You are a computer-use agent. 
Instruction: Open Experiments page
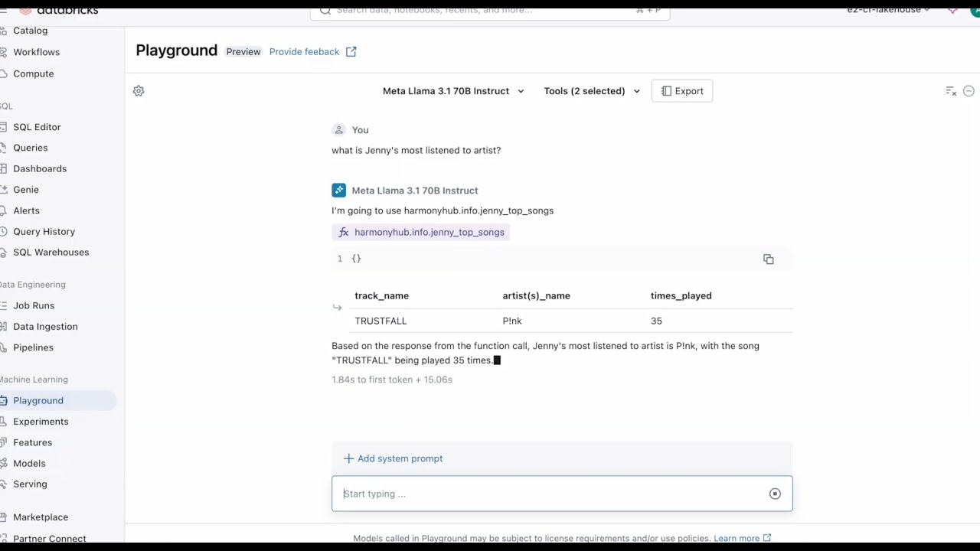(41, 422)
